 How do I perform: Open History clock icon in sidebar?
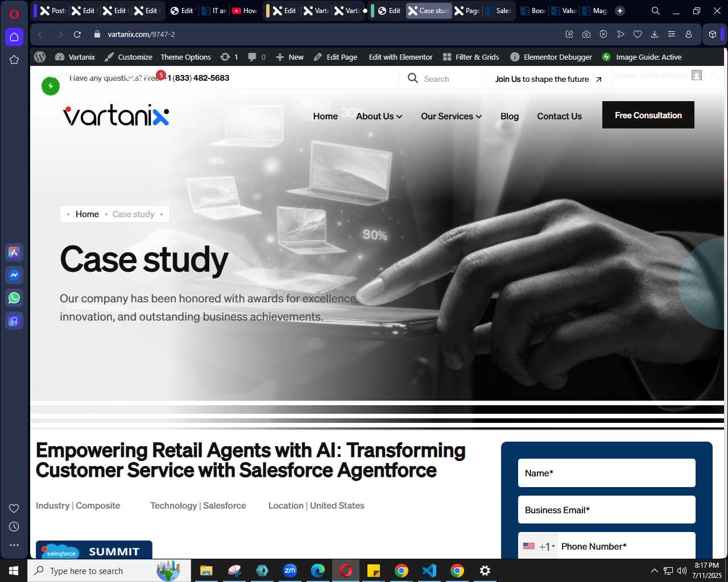pos(14,527)
